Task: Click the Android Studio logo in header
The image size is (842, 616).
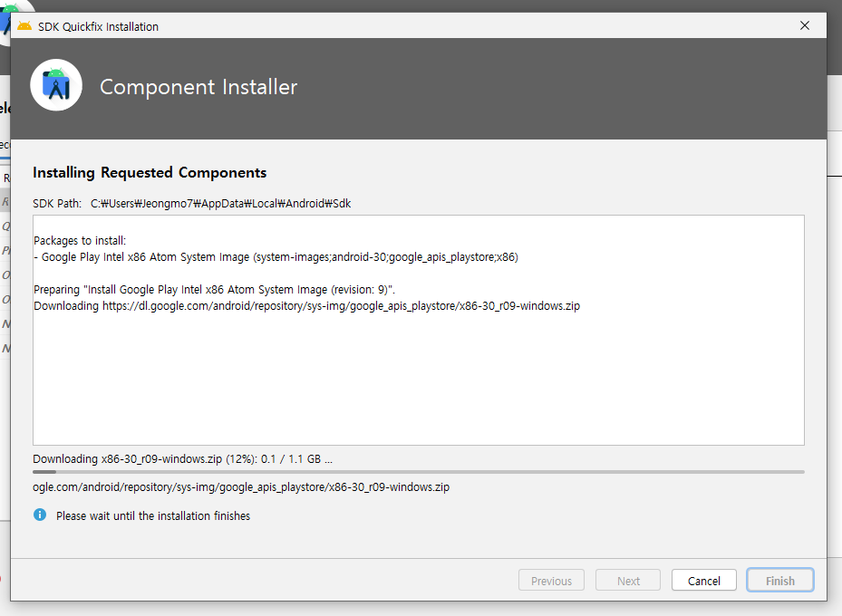Action: click(56, 85)
